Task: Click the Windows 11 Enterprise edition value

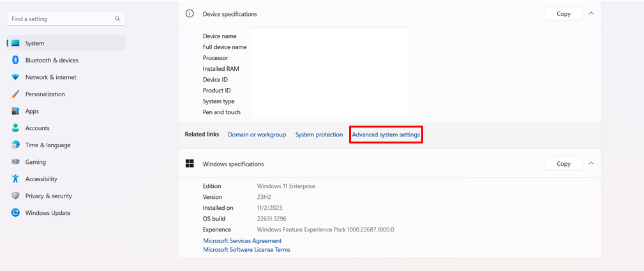Action: coord(286,186)
